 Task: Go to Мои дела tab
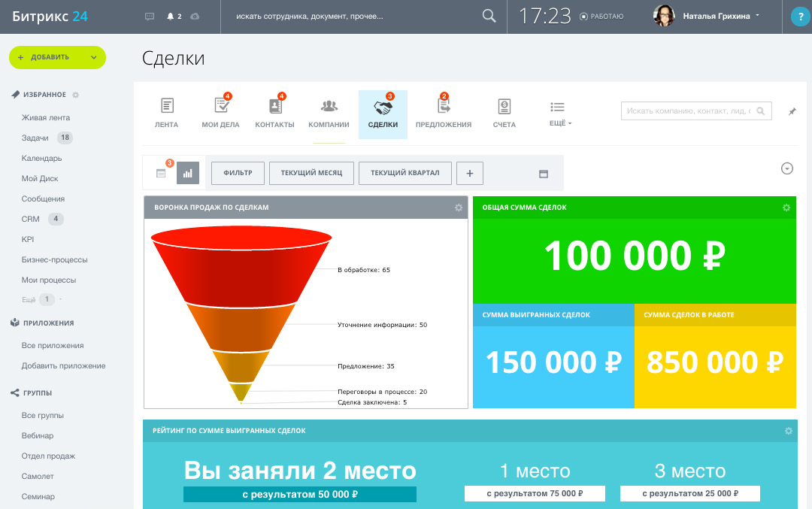[x=220, y=114]
